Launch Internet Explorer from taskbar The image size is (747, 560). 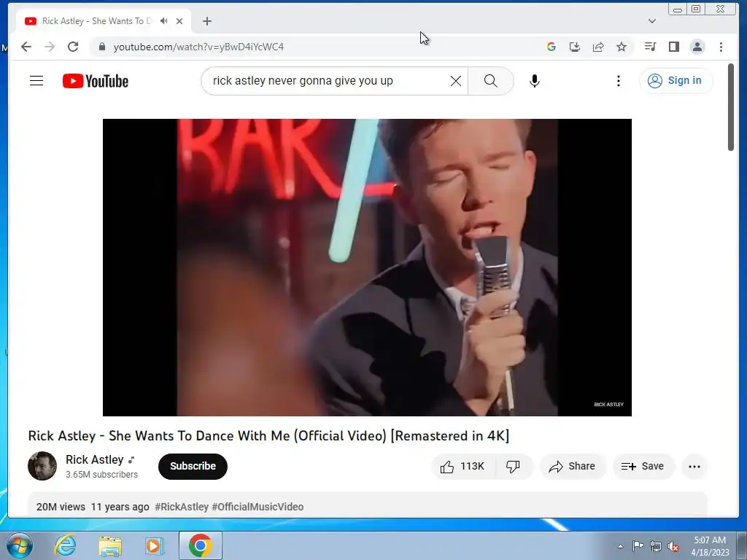point(65,545)
